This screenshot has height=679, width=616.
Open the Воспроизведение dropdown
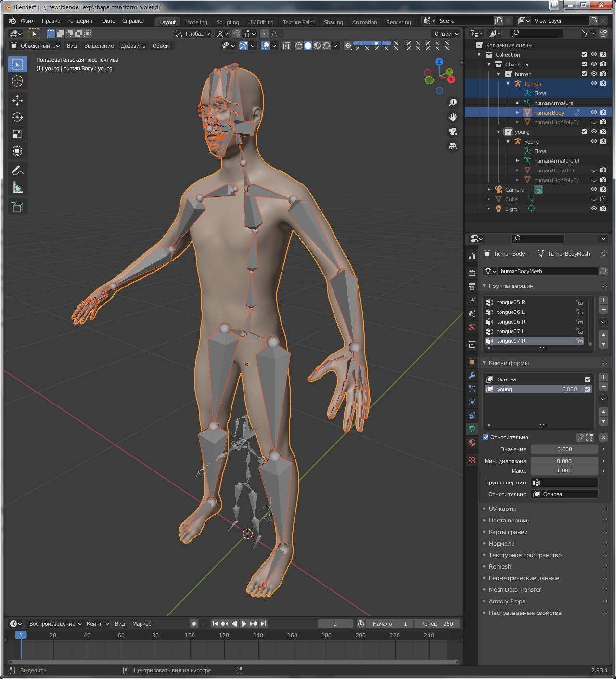click(x=54, y=624)
